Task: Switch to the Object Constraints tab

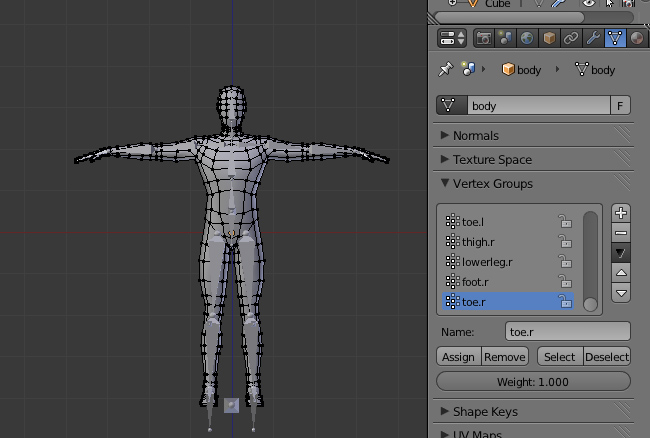Action: [571, 38]
